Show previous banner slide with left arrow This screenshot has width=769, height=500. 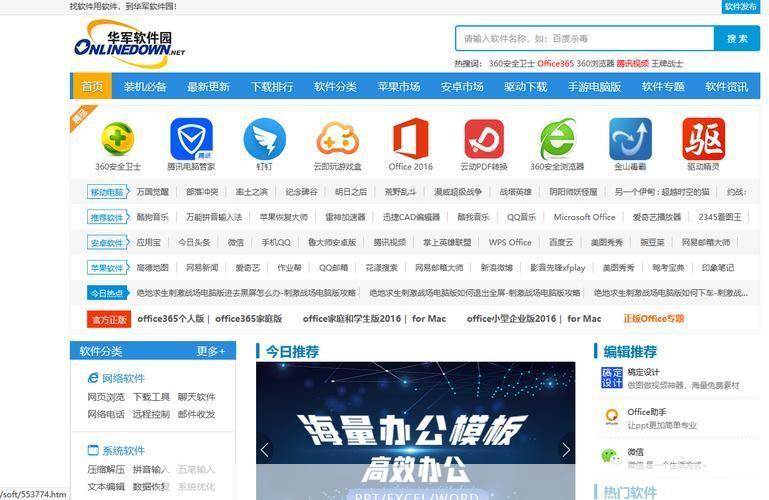point(265,450)
